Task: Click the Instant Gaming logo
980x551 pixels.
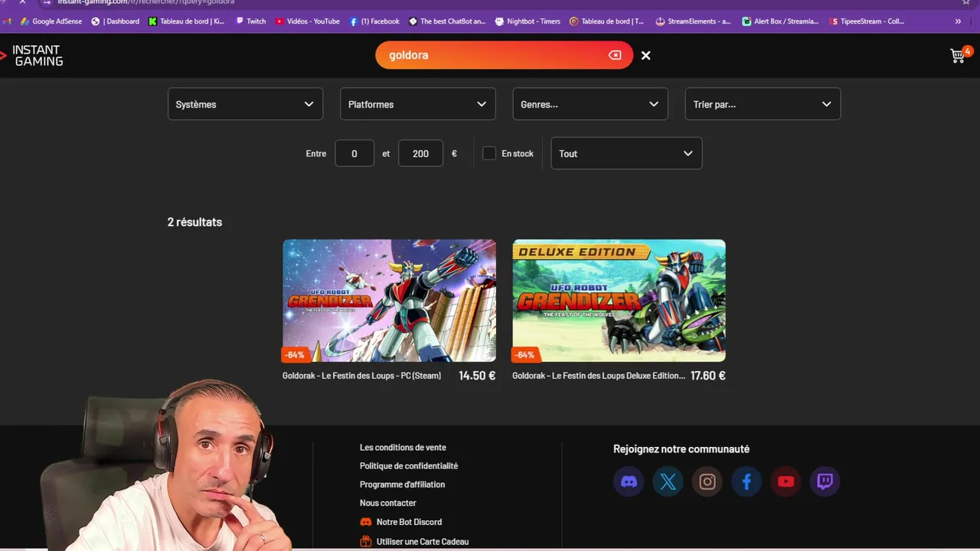Action: (x=32, y=55)
